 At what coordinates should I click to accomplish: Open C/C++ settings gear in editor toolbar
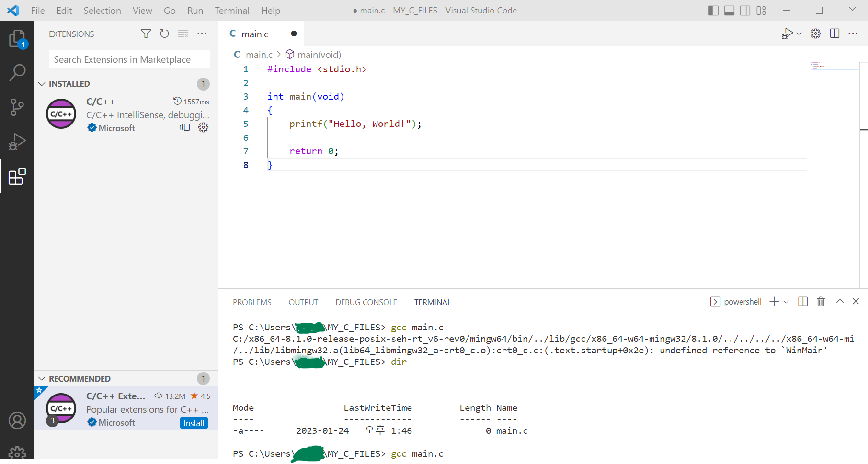(x=815, y=34)
